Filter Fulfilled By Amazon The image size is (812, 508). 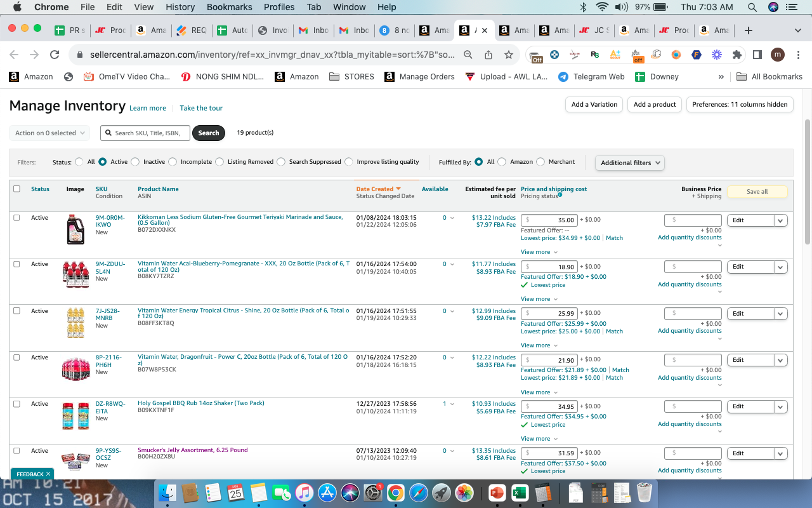click(x=502, y=162)
